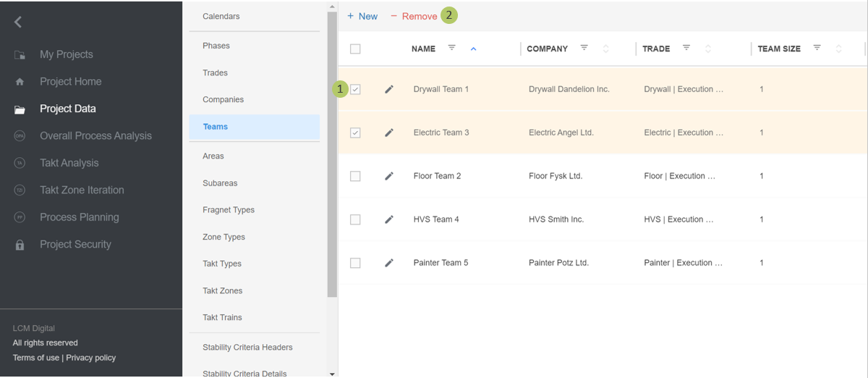Click edit pencil for Painter Team 5
This screenshot has width=868, height=378.
point(389,264)
